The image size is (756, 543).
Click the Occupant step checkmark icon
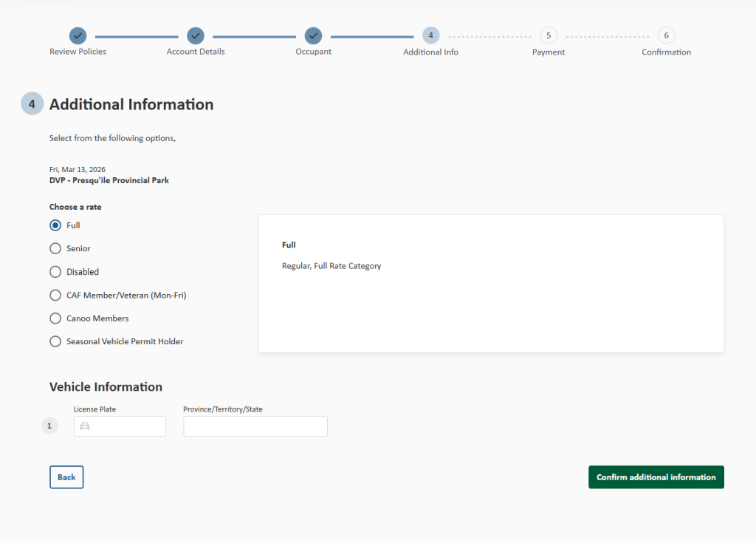(313, 35)
